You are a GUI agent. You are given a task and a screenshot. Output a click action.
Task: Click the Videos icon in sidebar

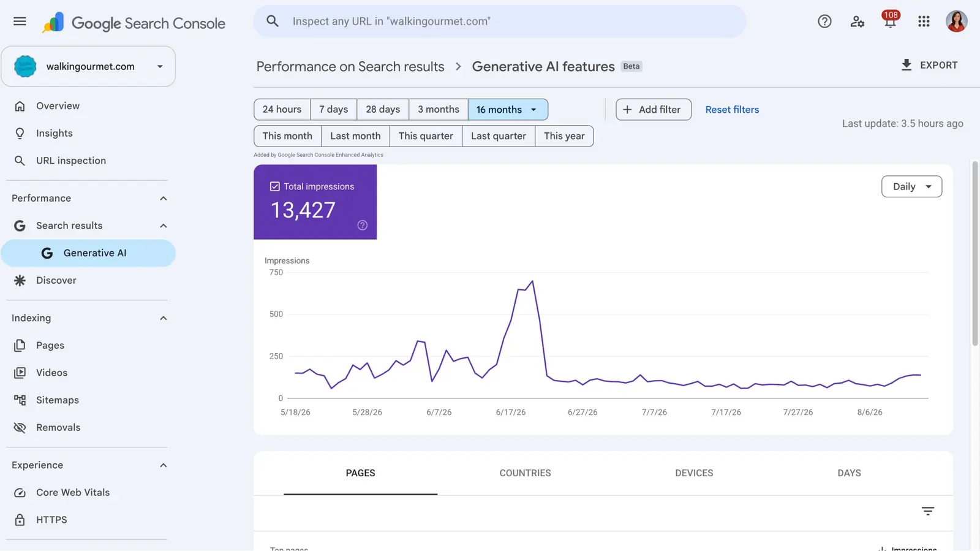click(x=20, y=373)
